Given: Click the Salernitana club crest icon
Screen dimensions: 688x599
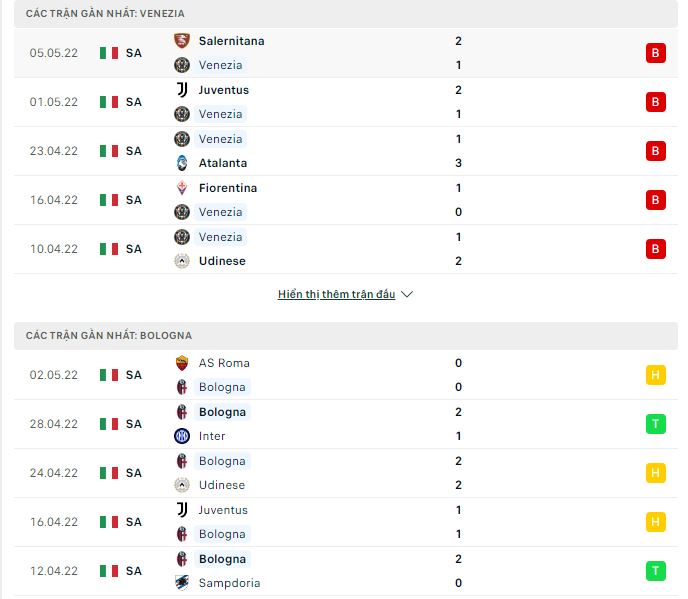Looking at the screenshot, I should click(x=182, y=41).
